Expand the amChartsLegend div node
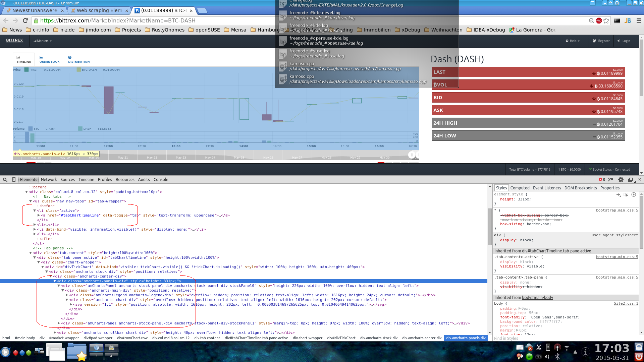This screenshot has width=644, height=362. click(67, 295)
